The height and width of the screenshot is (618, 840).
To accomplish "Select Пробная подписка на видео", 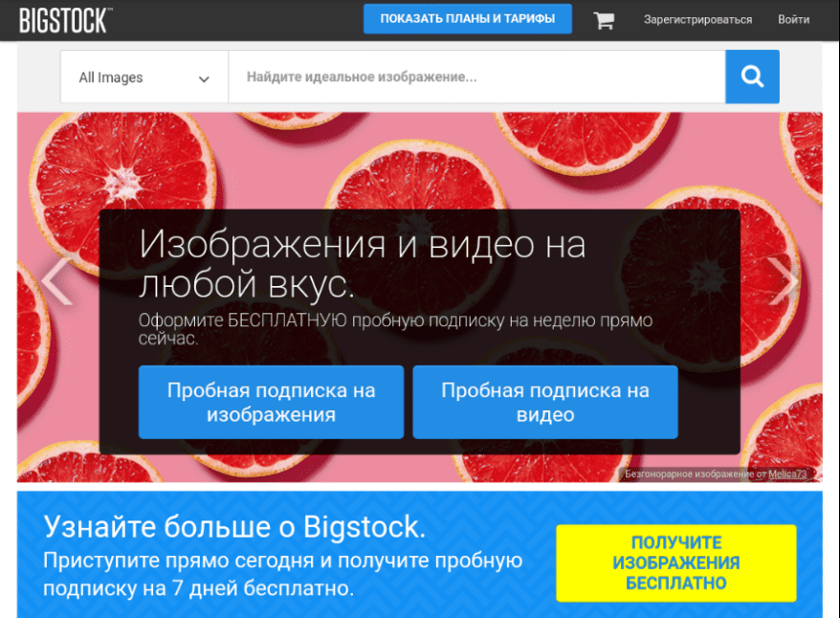I will tap(545, 402).
